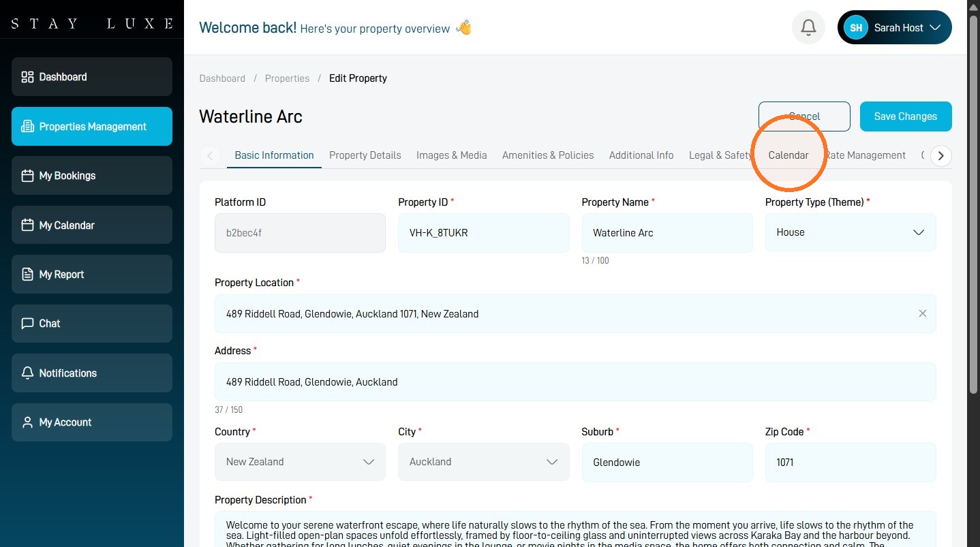Open notifications bell icon in header
Viewport: 980px width, 547px height.
click(x=808, y=28)
